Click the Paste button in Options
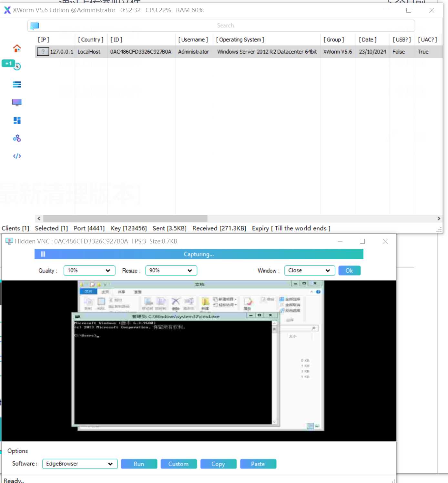 258,464
